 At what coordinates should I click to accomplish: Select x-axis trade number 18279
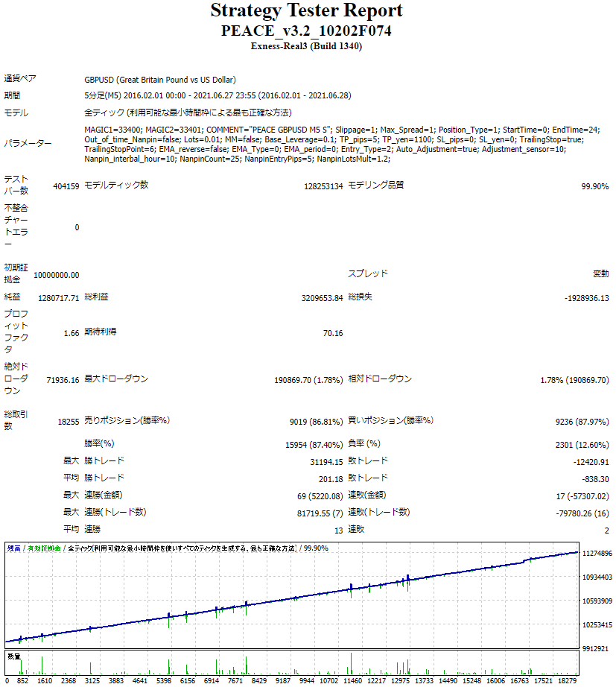[567, 681]
